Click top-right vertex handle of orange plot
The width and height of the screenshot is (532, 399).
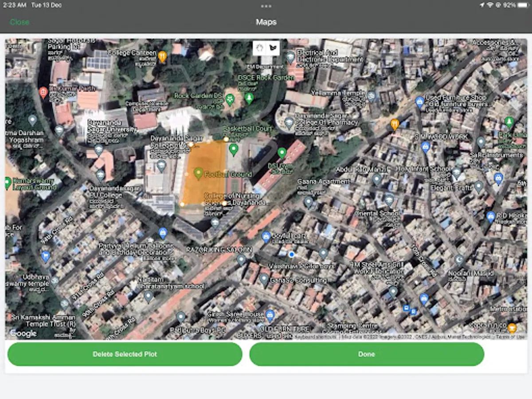tap(226, 139)
